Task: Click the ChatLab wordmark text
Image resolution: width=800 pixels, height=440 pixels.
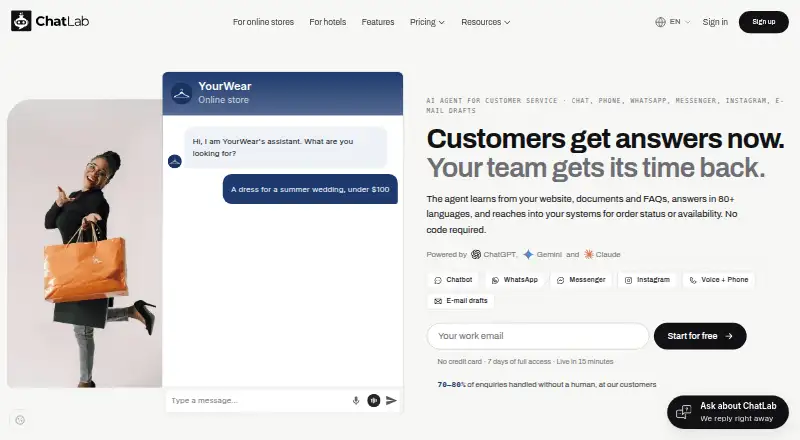Action: pyautogui.click(x=62, y=21)
